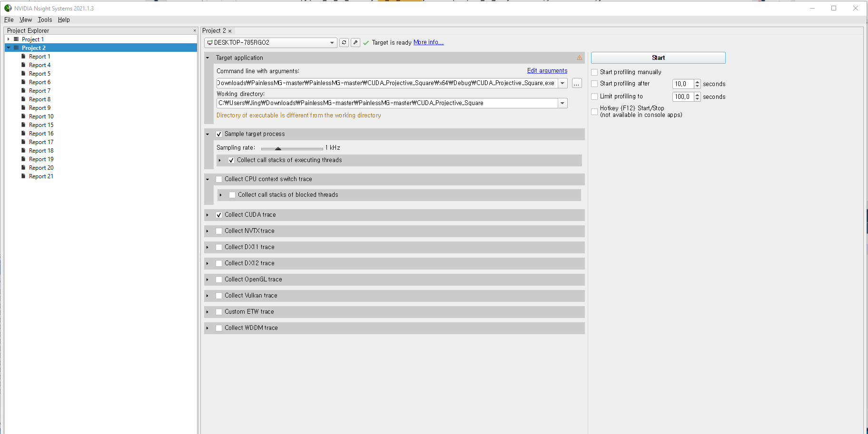Screen dimensions: 868x434
Task: Enable the Start profiling after option
Action: pyautogui.click(x=594, y=84)
